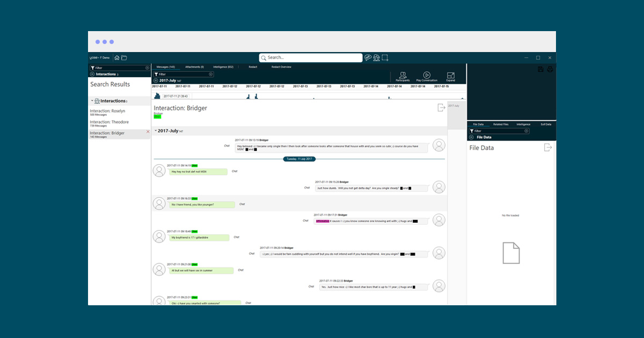Viewport: 644px width, 338px height.
Task: Open the Redact Overview tab
Action: (281, 67)
